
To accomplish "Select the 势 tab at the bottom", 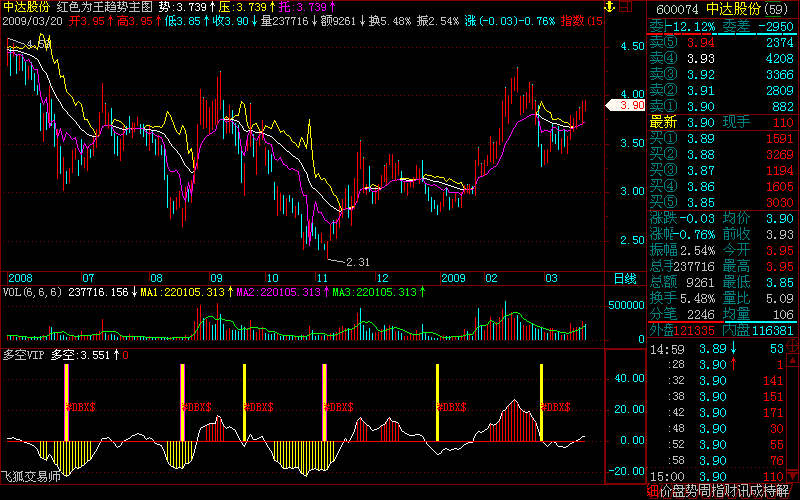I will click(x=691, y=491).
